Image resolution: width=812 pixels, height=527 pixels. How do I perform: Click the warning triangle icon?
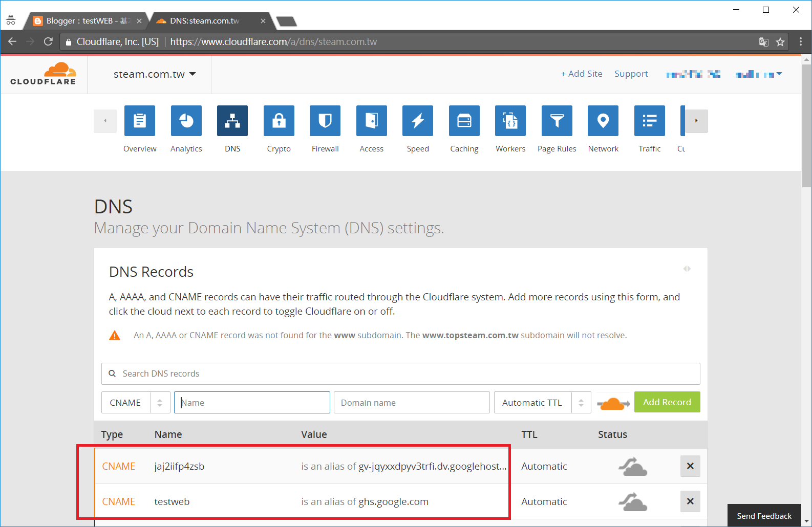click(115, 336)
